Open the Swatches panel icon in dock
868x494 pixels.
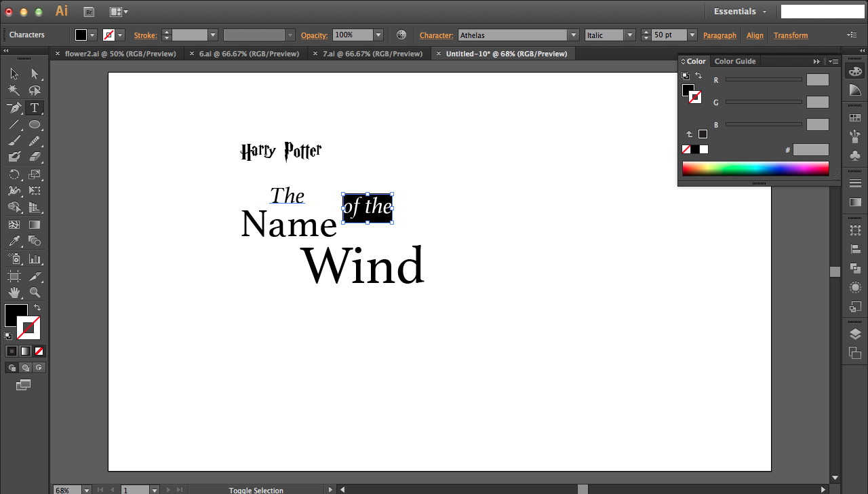point(855,117)
